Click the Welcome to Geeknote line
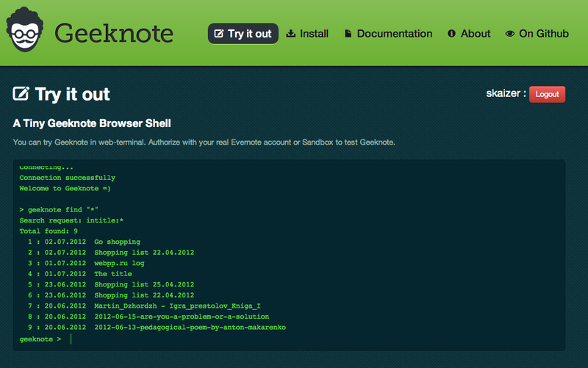This screenshot has width=588, height=368. click(x=65, y=189)
